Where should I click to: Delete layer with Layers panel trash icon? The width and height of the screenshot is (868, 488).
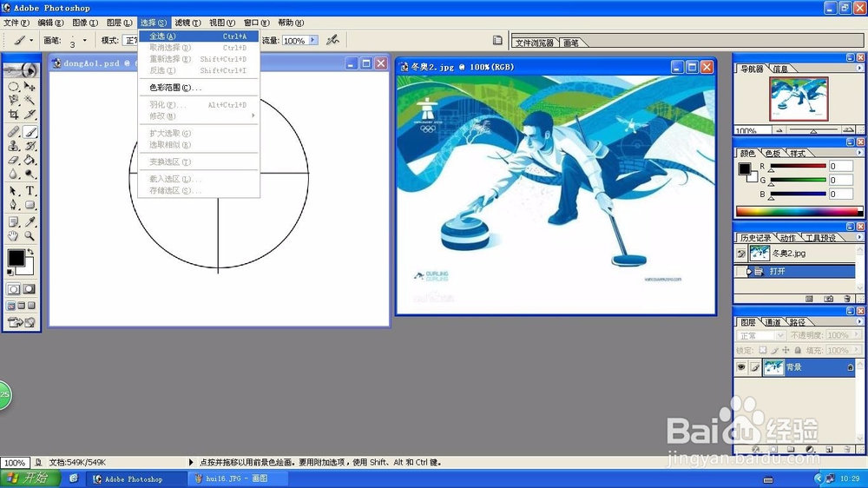[847, 449]
